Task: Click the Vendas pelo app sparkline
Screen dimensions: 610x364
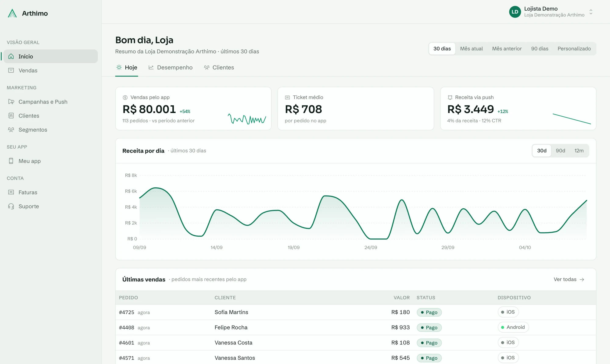Action: 247,119
